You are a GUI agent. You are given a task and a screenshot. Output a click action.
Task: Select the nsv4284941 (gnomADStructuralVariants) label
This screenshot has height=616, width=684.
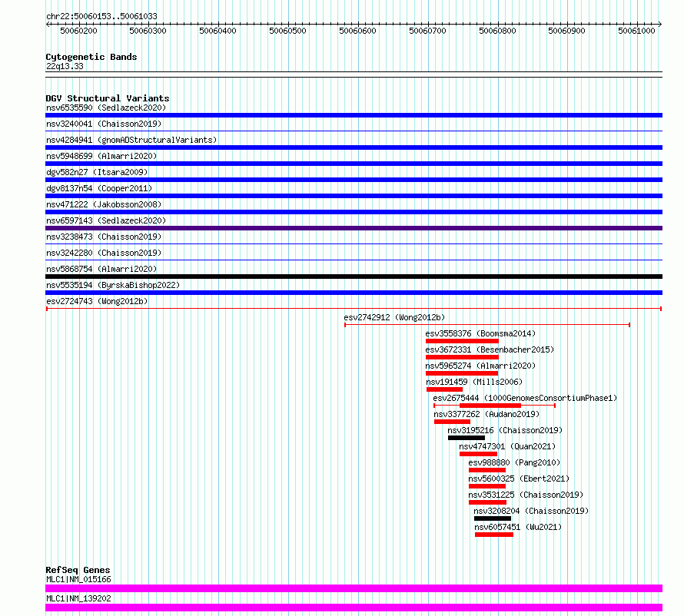point(131,140)
